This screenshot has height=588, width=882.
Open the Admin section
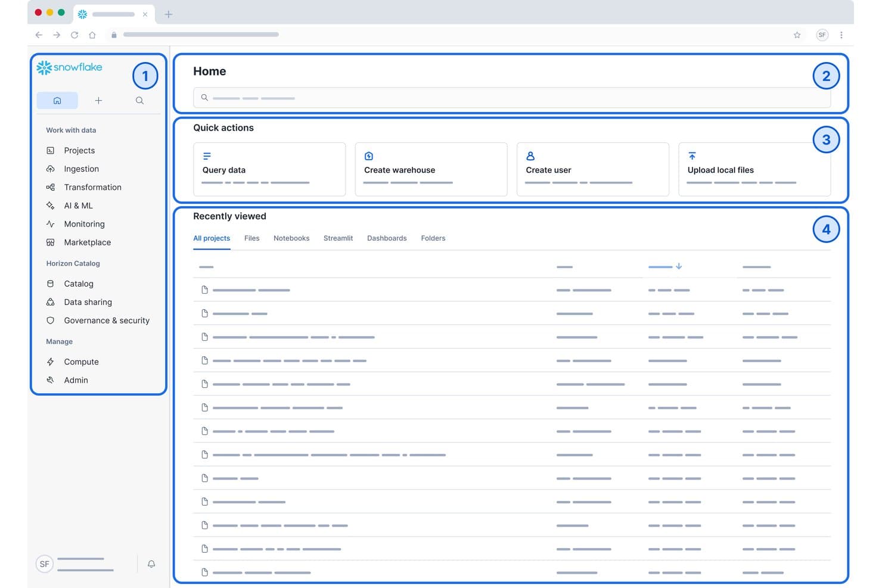tap(76, 380)
